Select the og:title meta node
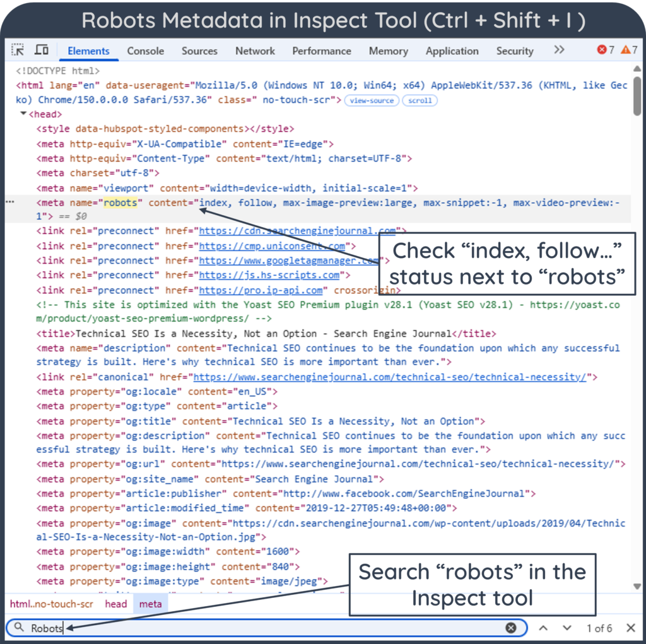 tap(261, 421)
